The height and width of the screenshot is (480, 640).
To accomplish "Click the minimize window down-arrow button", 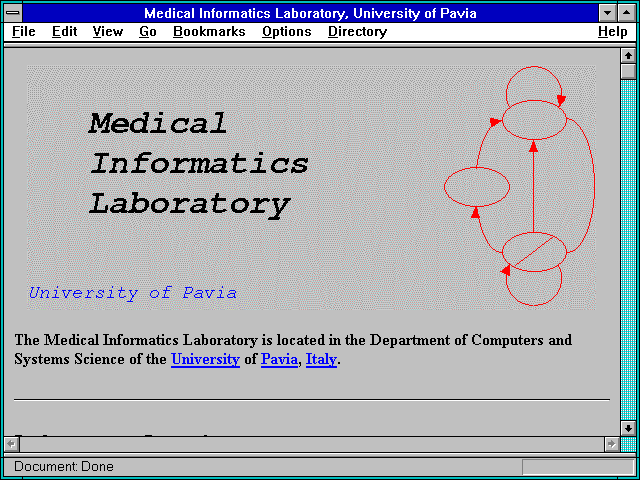I will [607, 13].
